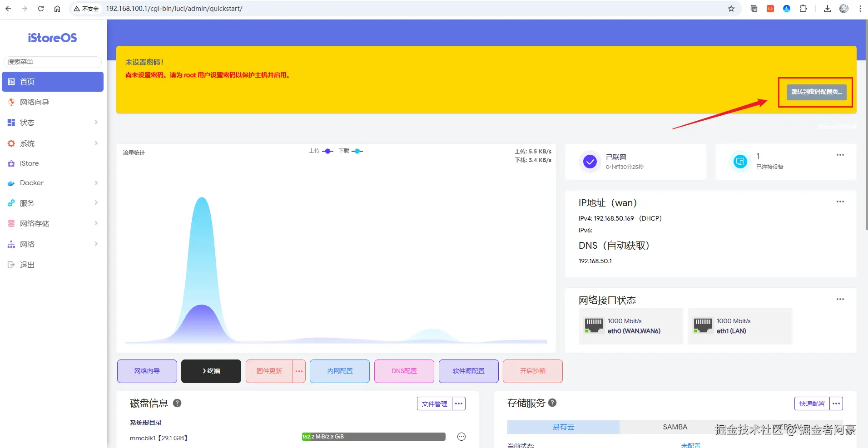This screenshot has height=448, width=868.
Task: Click the DNS配置 button
Action: 404,371
